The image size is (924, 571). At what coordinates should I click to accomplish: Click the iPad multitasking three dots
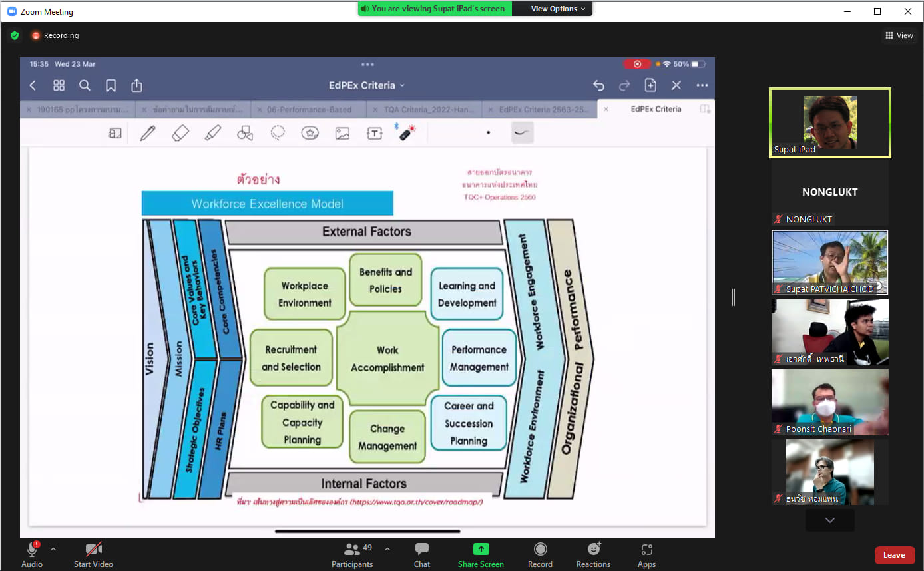[367, 65]
